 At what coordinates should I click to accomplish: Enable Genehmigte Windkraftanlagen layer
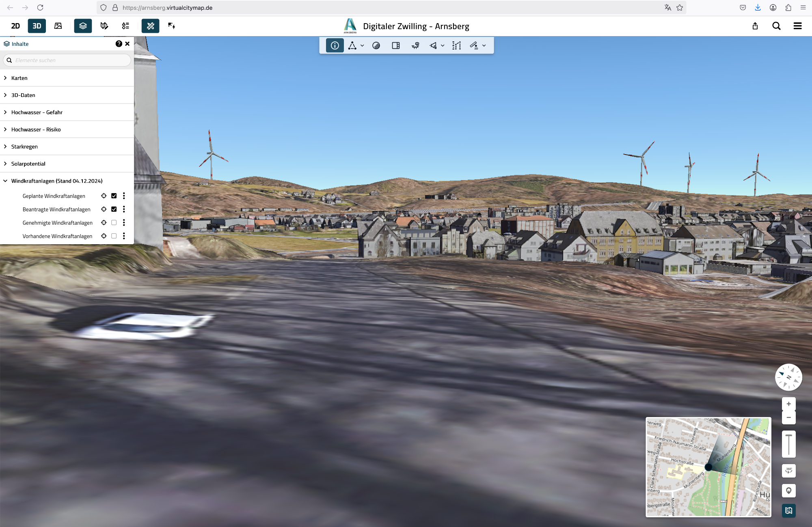click(114, 223)
